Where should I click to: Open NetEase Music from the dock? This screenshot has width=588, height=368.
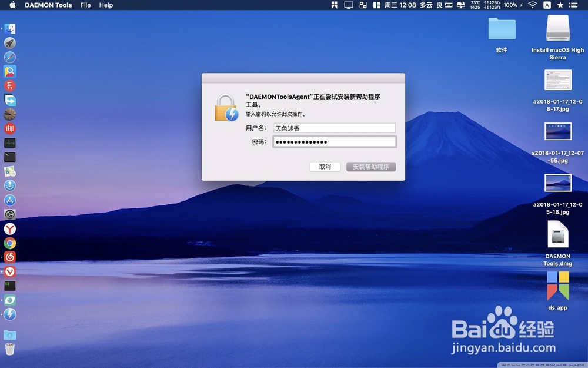[10, 257]
